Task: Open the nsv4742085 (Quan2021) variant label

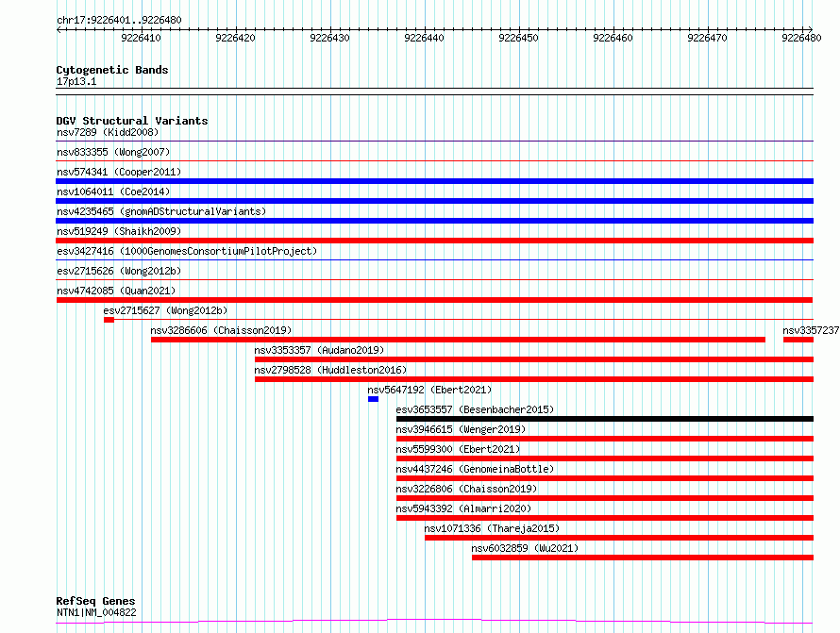Action: pyautogui.click(x=116, y=291)
